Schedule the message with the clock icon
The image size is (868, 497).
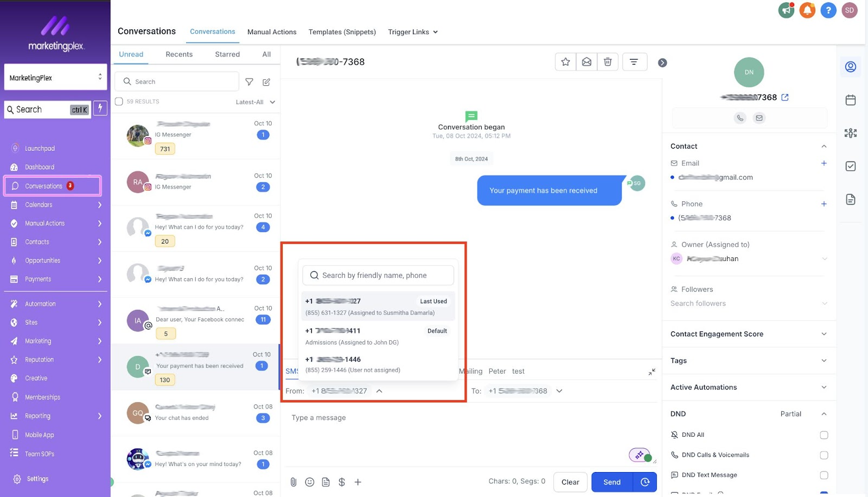[x=645, y=482]
